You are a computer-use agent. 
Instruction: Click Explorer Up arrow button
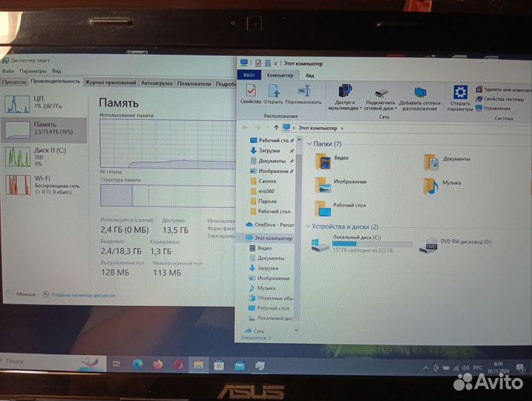click(276, 128)
